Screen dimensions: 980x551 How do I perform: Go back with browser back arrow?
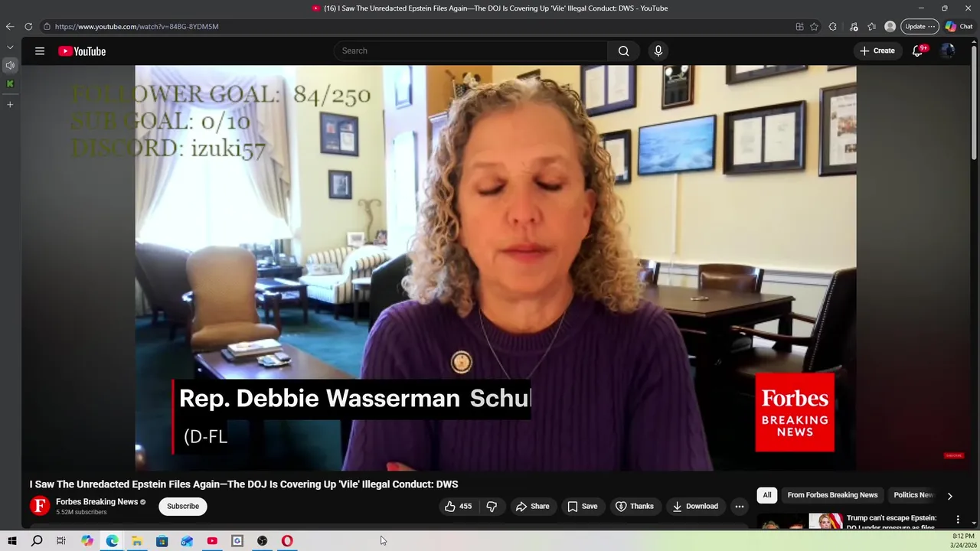pos(10,27)
